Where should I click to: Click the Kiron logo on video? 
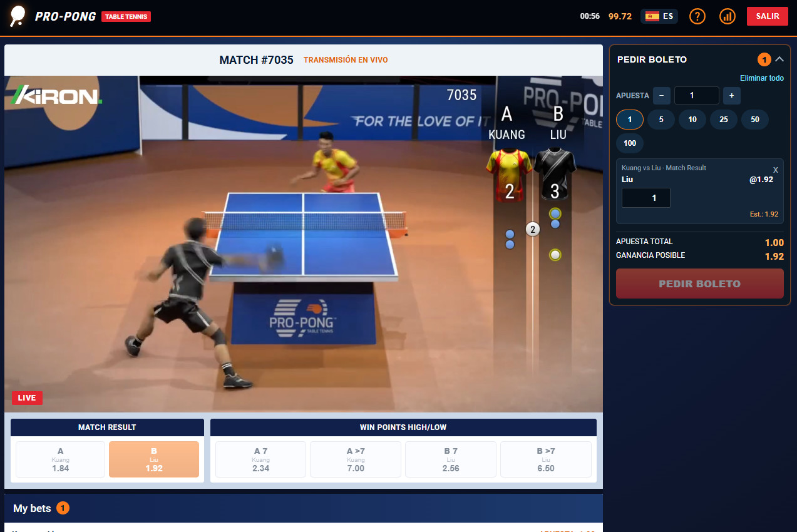[56, 95]
